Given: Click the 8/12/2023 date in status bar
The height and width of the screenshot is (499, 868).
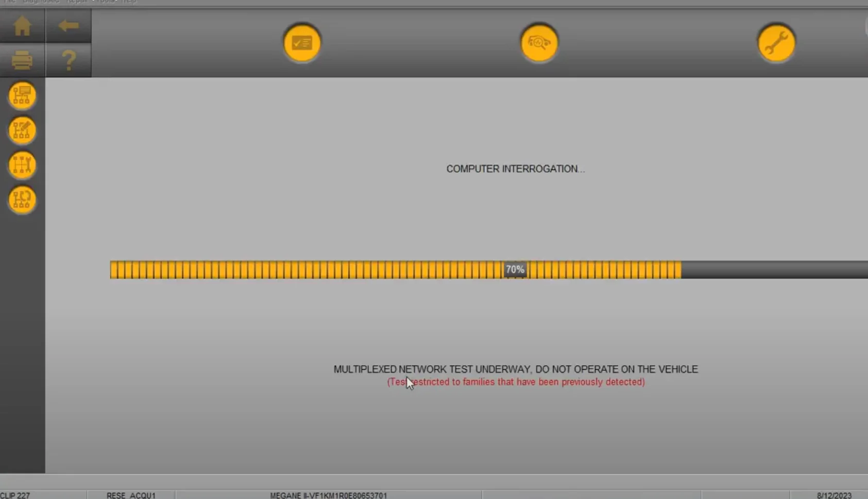Looking at the screenshot, I should pyautogui.click(x=834, y=495).
